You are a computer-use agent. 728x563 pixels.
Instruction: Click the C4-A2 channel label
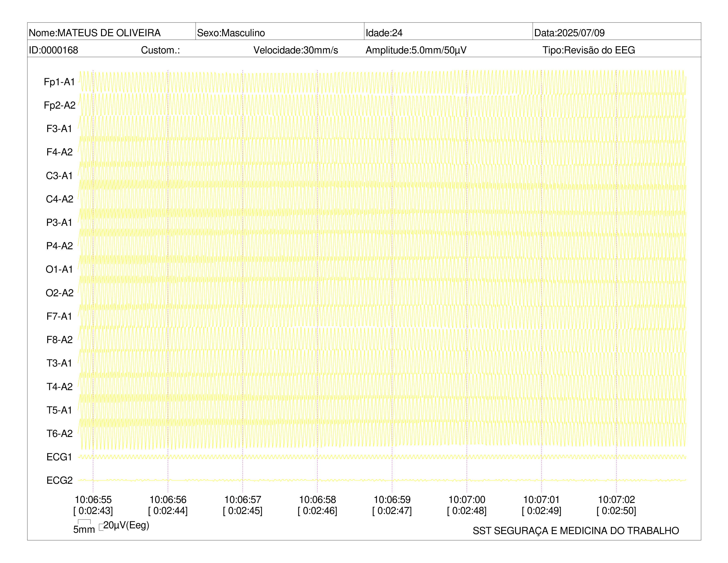[x=59, y=199]
